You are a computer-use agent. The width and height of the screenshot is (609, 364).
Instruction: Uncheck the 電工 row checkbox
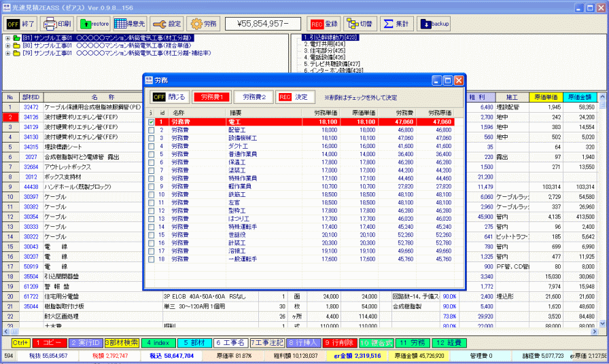click(x=151, y=122)
